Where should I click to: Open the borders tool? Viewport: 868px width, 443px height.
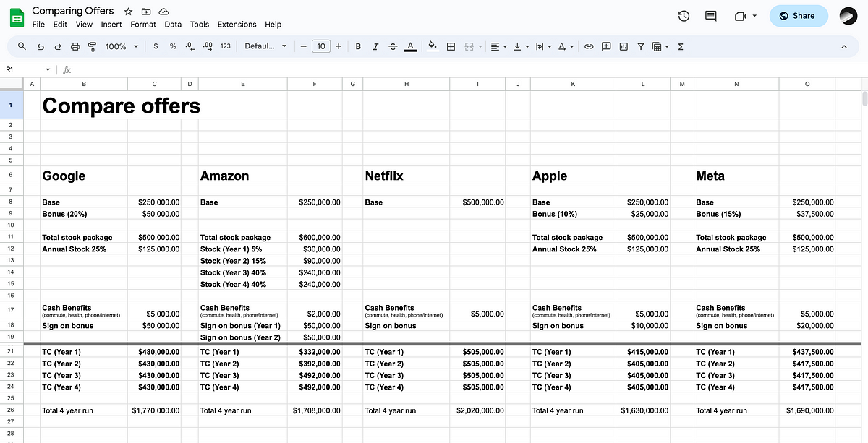451,46
